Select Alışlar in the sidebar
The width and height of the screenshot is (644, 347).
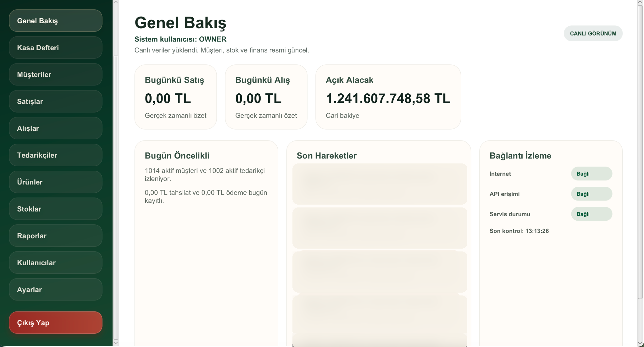click(x=56, y=128)
